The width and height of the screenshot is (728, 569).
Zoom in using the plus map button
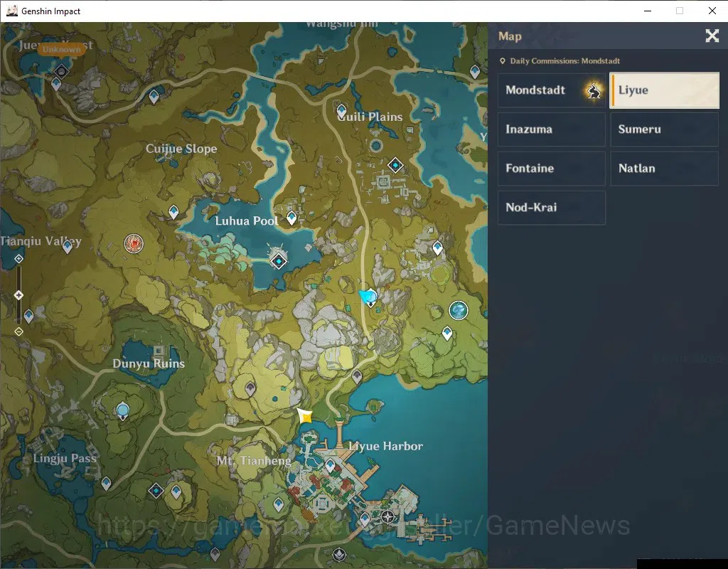tap(18, 259)
